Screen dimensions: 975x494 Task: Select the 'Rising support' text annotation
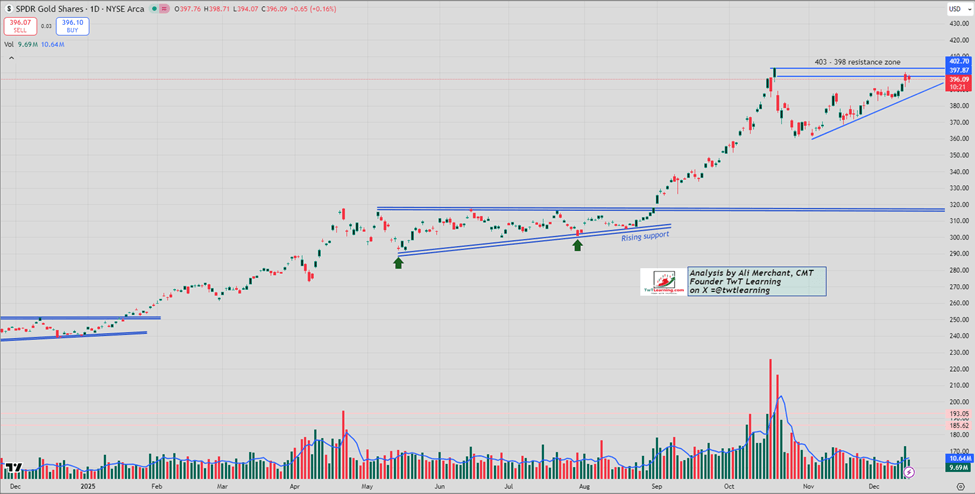coord(647,236)
